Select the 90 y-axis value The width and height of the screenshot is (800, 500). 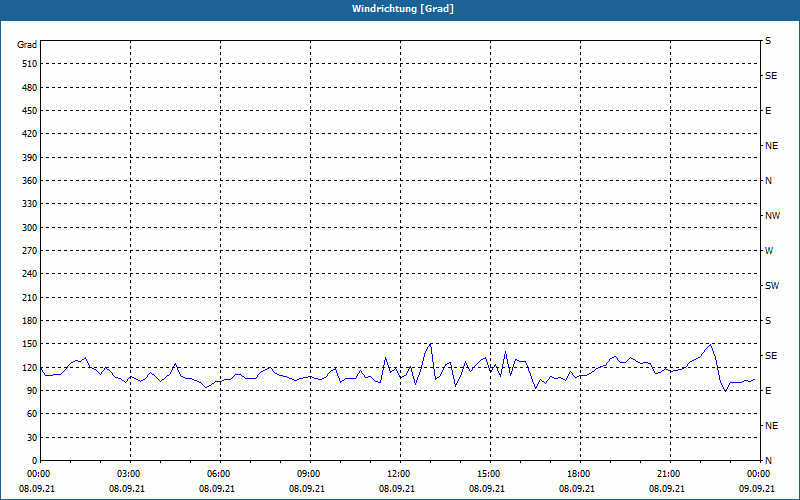tap(32, 391)
